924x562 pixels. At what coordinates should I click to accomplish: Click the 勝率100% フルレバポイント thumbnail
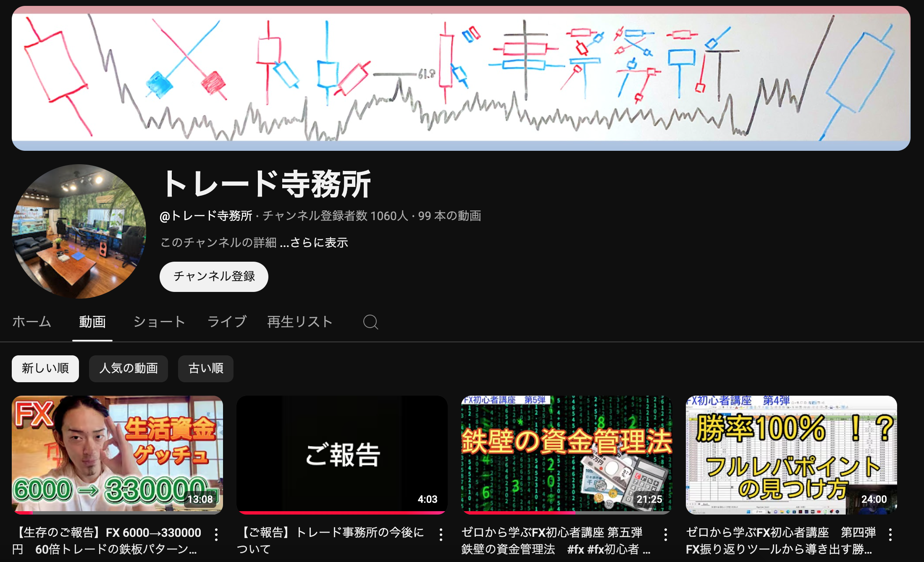(x=791, y=454)
